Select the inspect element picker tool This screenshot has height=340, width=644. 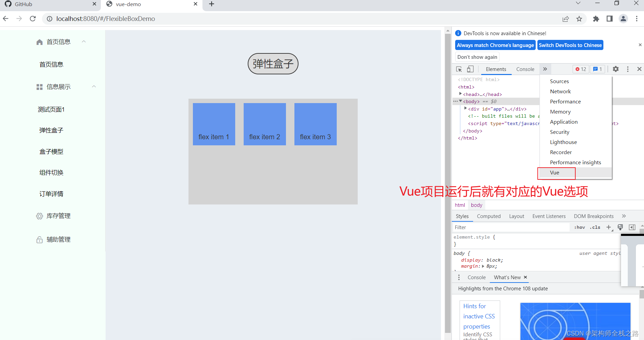tap(459, 69)
